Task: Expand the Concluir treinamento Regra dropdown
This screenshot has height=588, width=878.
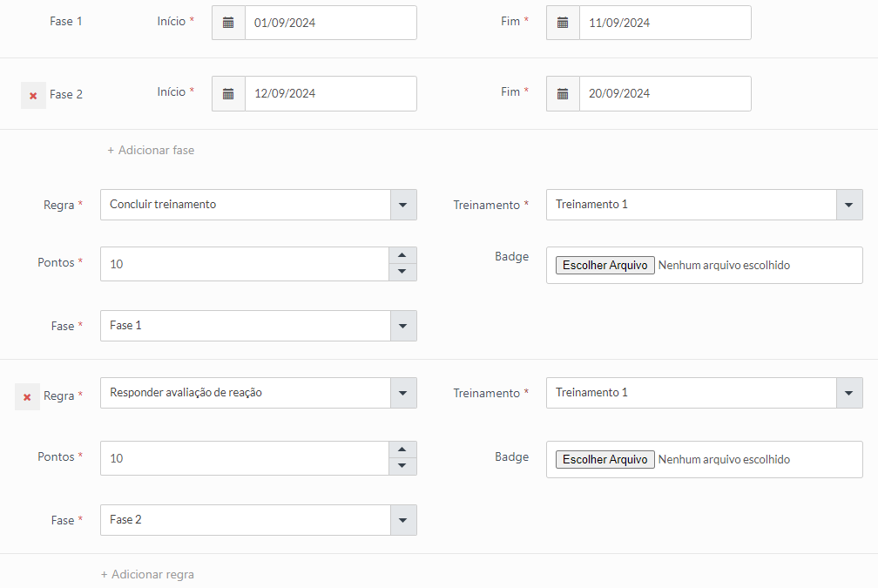Action: point(402,205)
